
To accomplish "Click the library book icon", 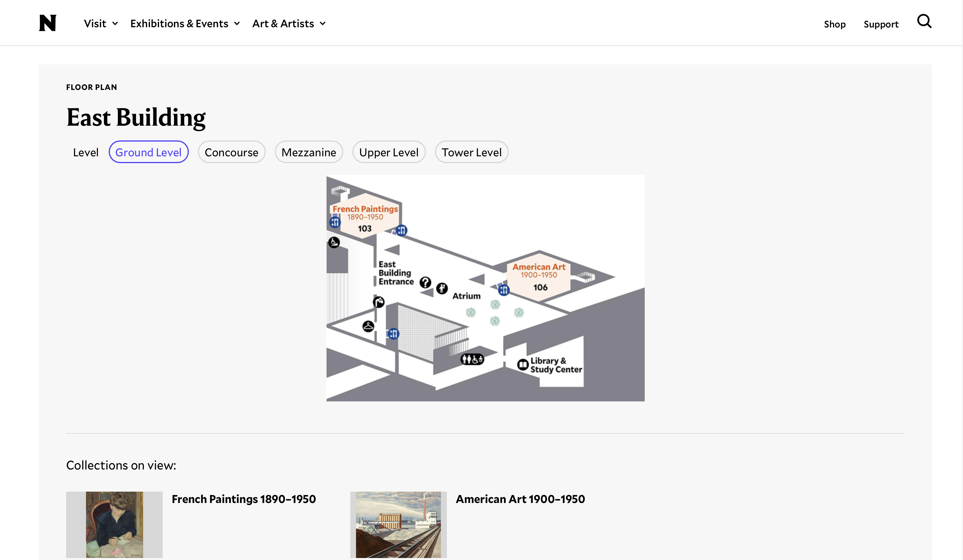I will point(523,365).
